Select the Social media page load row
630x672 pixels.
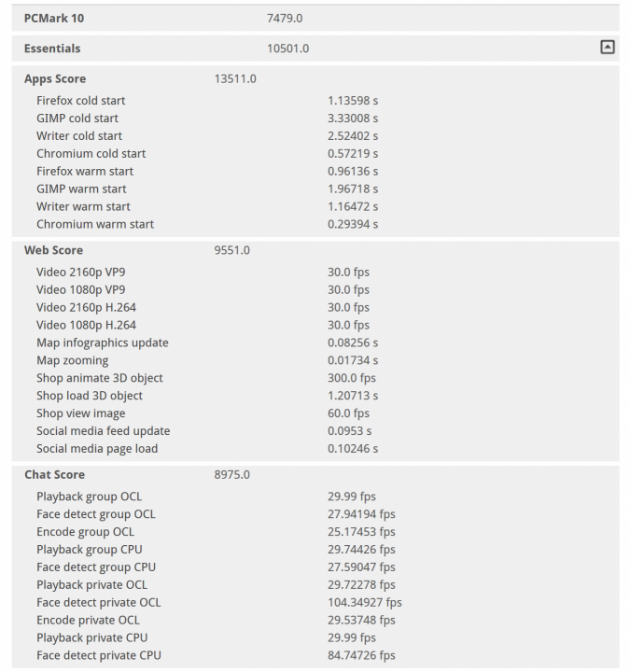(x=97, y=449)
